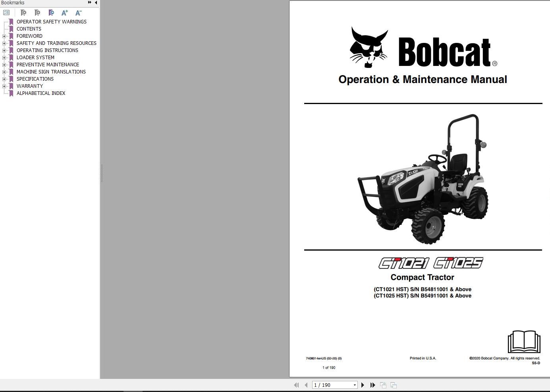Viewport: 550px width, 392px height.
Task: Click the bookmark icon beside PREVENTIVE MAINTENANCE
Action: [x=11, y=65]
